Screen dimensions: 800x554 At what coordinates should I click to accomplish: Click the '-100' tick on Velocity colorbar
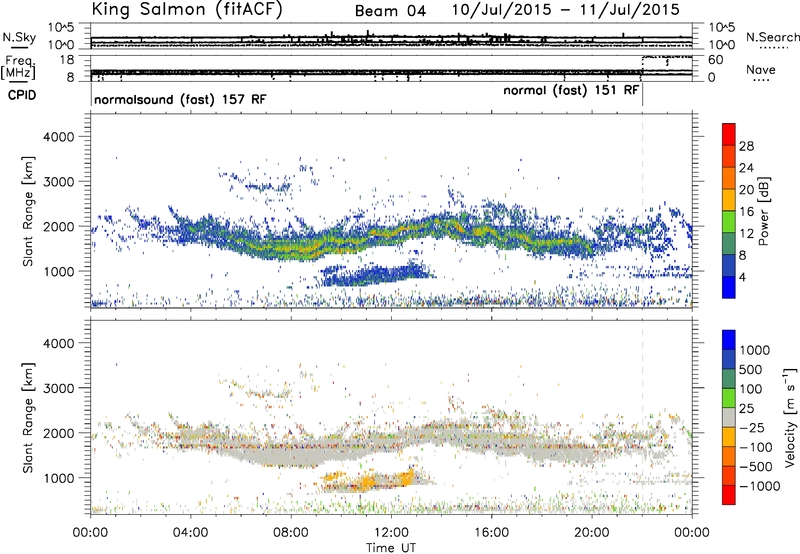click(x=755, y=447)
